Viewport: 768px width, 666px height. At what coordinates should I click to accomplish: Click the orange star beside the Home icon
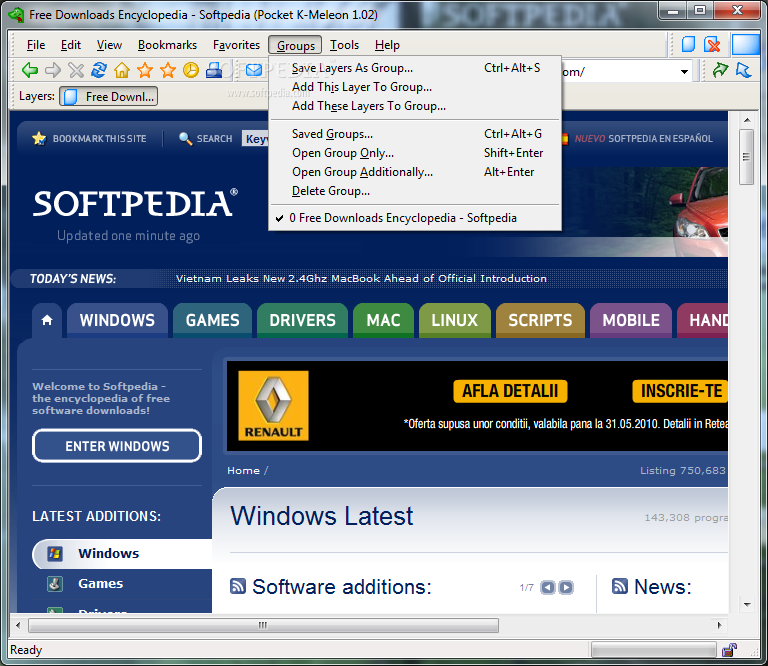click(145, 71)
